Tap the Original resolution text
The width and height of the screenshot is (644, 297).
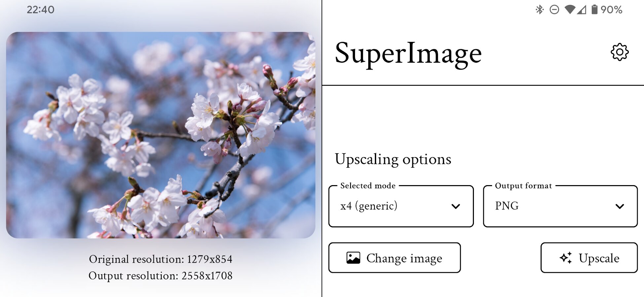161,259
